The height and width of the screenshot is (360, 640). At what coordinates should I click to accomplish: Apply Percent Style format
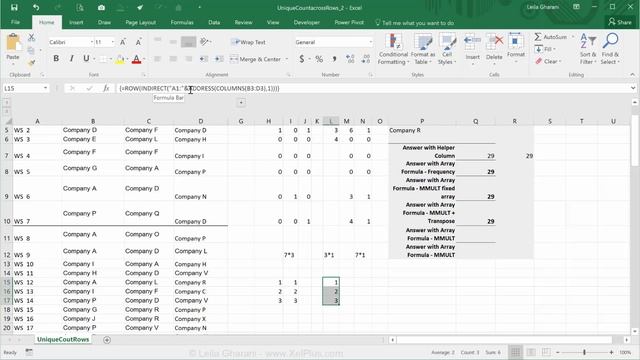tap(319, 59)
